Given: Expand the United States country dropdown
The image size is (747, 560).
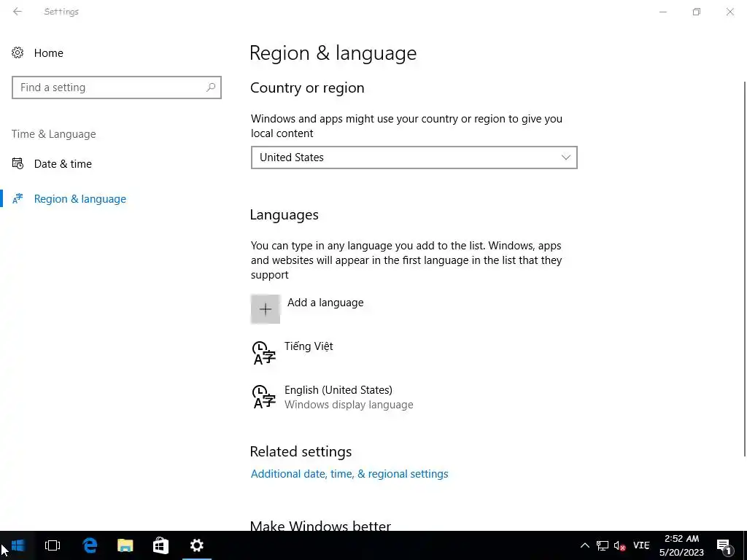Looking at the screenshot, I should pyautogui.click(x=414, y=157).
